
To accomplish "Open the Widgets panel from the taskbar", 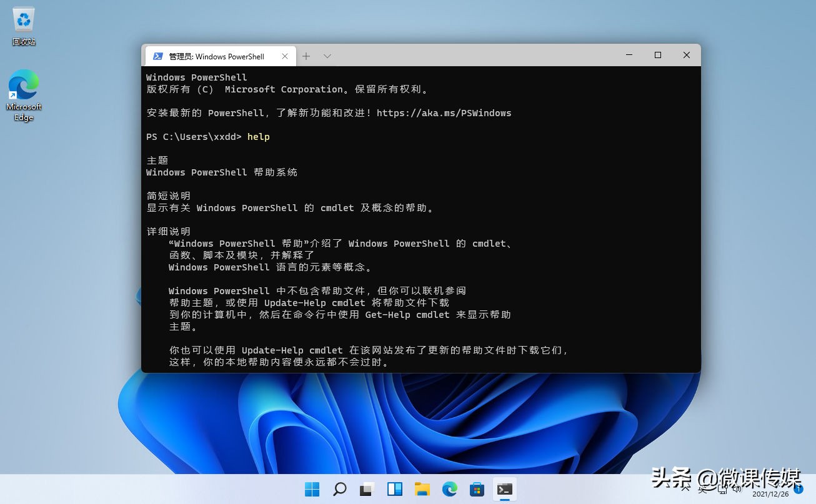I will 395,489.
